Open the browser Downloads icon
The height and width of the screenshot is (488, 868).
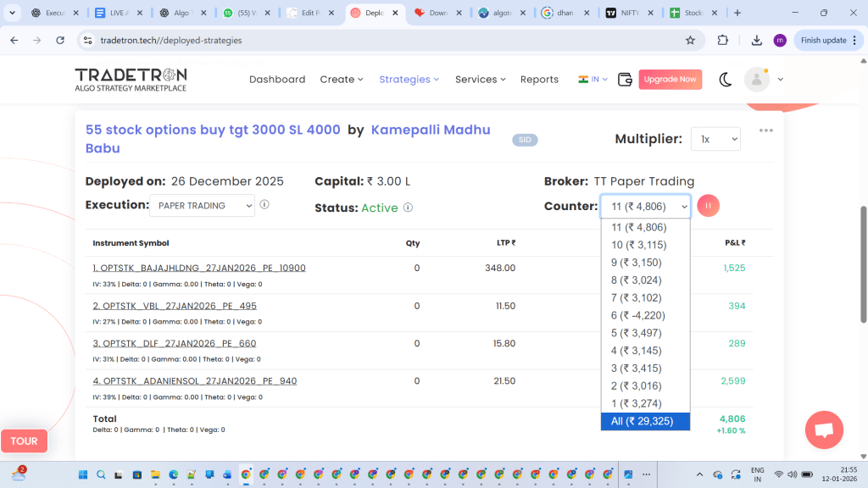(757, 40)
